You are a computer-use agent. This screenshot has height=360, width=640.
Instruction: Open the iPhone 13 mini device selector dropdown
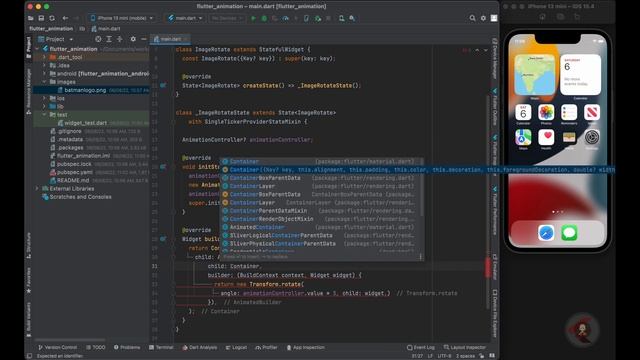coord(122,18)
